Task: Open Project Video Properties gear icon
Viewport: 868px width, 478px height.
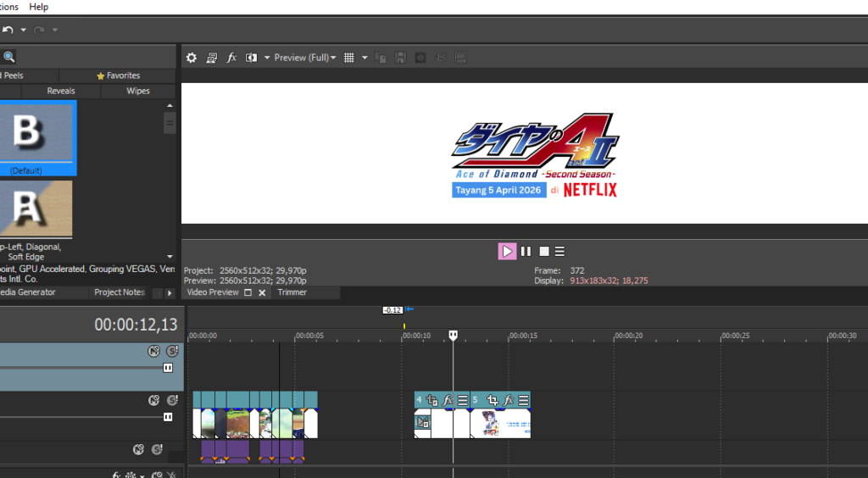Action: 192,58
